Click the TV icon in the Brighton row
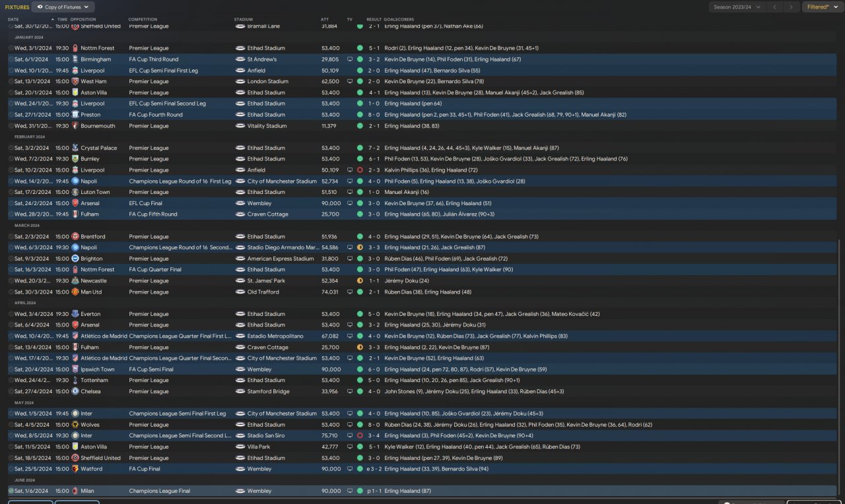This screenshot has height=504, width=845. click(350, 259)
